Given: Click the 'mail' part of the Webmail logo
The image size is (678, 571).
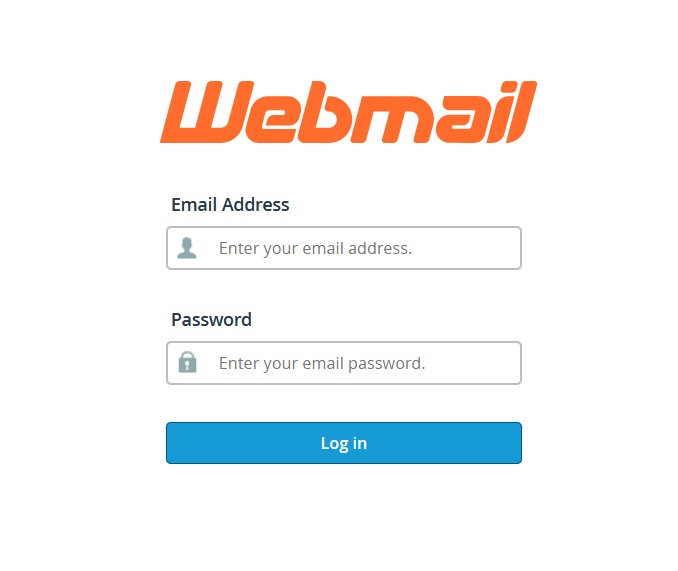Looking at the screenshot, I should [x=443, y=112].
